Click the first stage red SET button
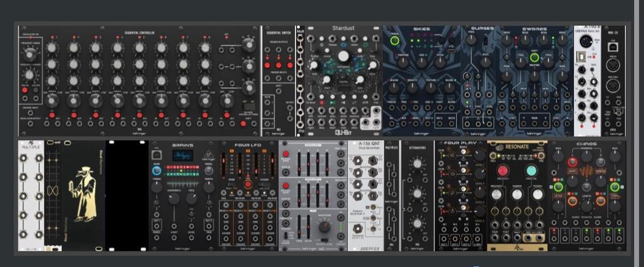This screenshot has height=267, width=644. click(x=52, y=115)
